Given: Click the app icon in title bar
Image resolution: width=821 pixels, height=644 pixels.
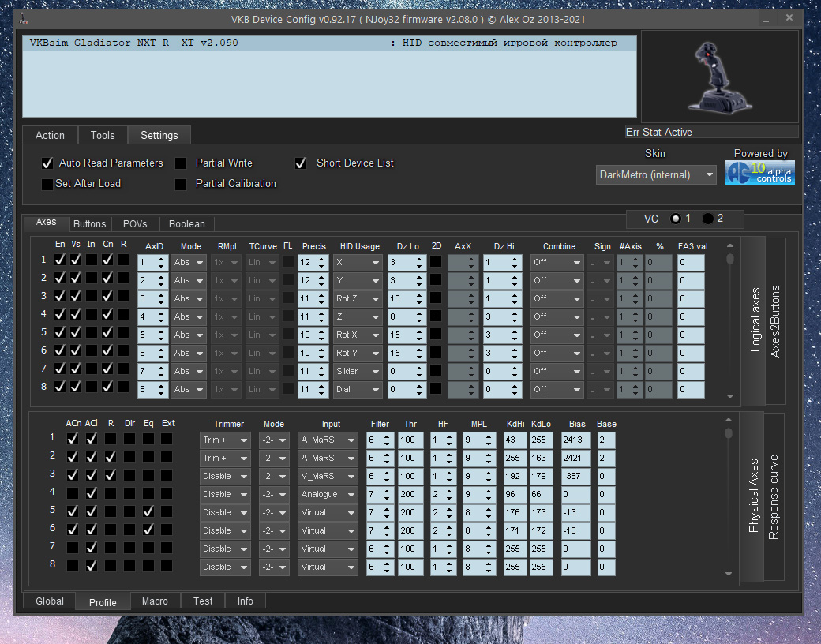Looking at the screenshot, I should click(24, 20).
